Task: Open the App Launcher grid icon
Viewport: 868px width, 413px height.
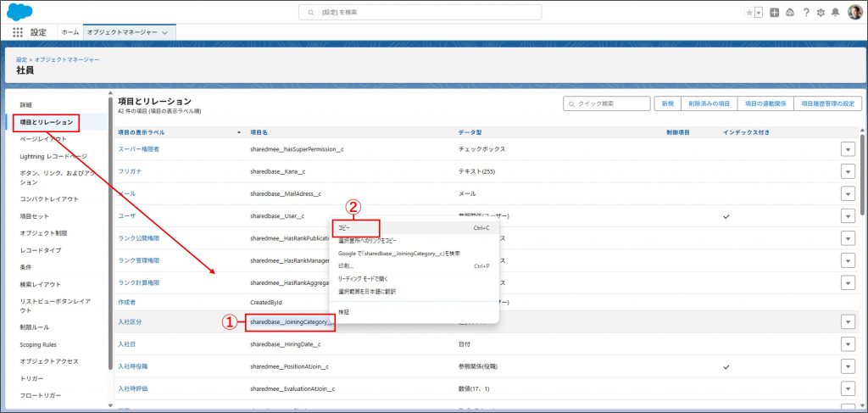Action: (x=18, y=32)
